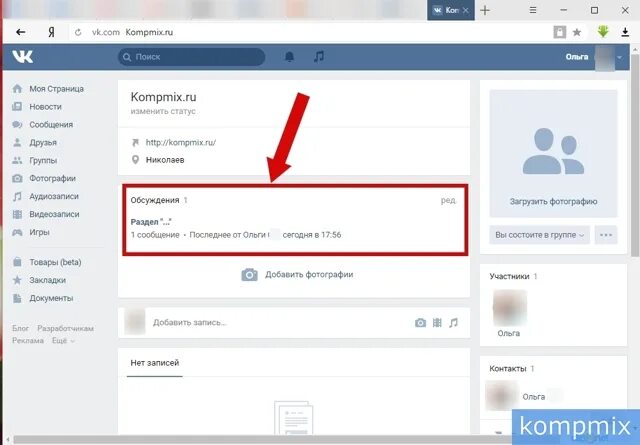The image size is (640, 445).
Task: Click the Игры gamepad icon
Action: coord(17,232)
